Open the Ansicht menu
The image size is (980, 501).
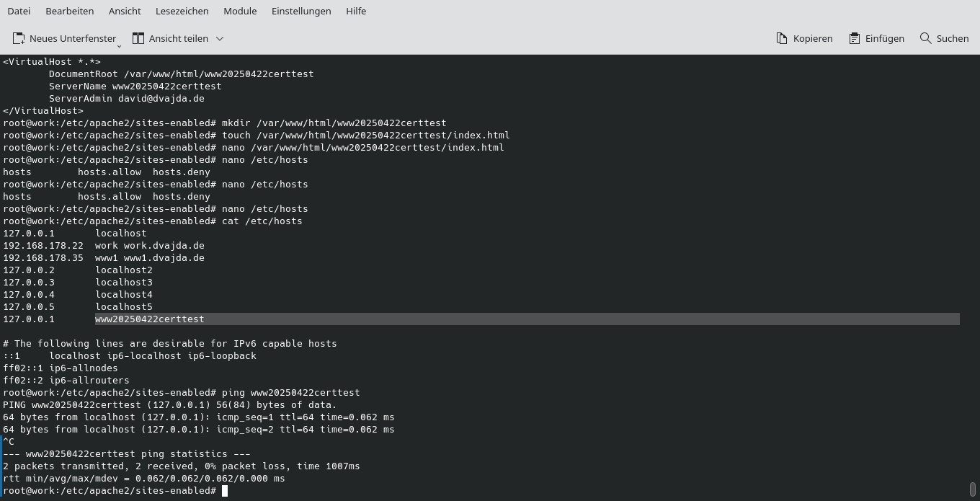pyautogui.click(x=124, y=11)
